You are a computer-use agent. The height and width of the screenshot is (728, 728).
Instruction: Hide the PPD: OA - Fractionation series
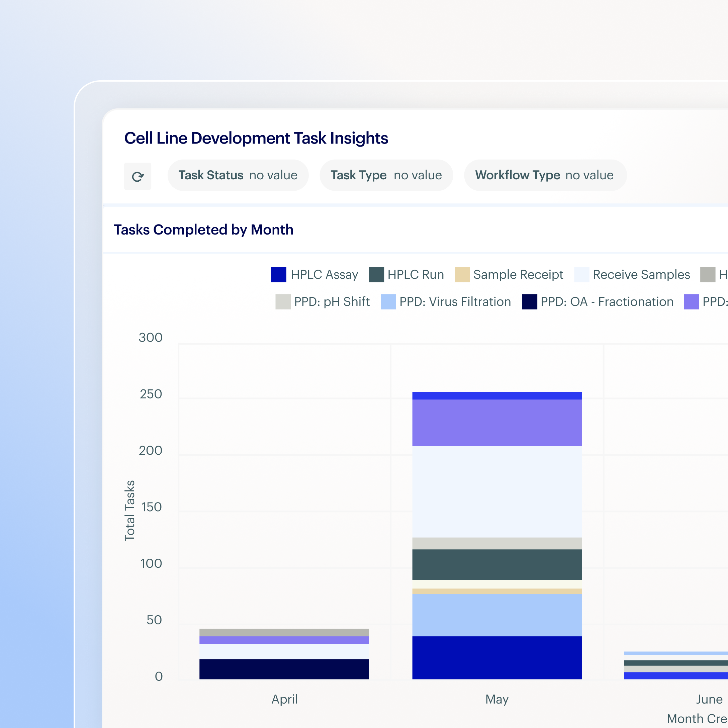[x=606, y=301]
